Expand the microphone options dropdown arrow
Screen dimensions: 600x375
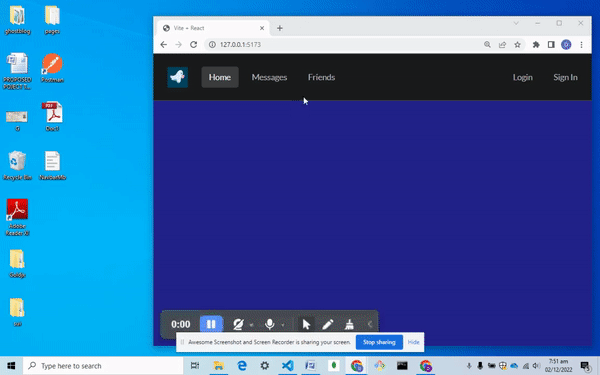(282, 325)
